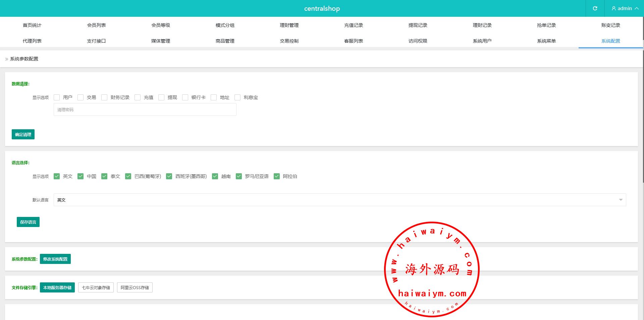Select 阿里云OSS存储 storage option
This screenshot has width=644, height=320.
tap(135, 287)
